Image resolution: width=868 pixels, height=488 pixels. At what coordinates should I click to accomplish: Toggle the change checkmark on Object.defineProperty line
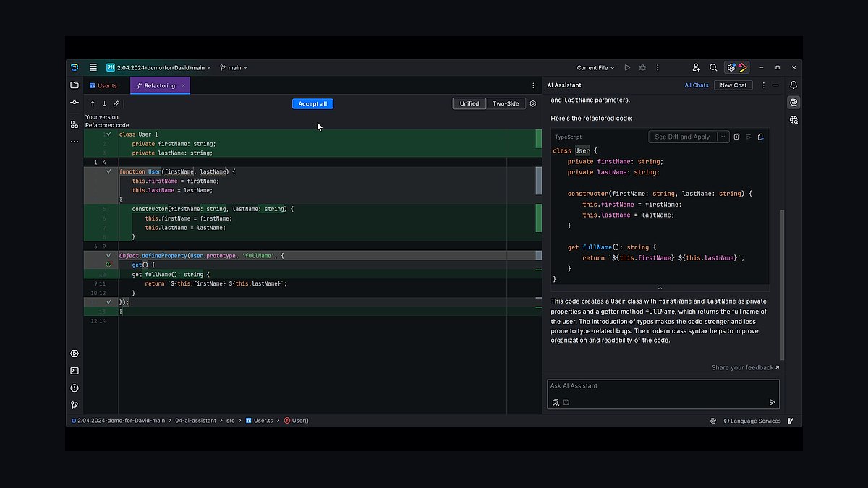(109, 255)
